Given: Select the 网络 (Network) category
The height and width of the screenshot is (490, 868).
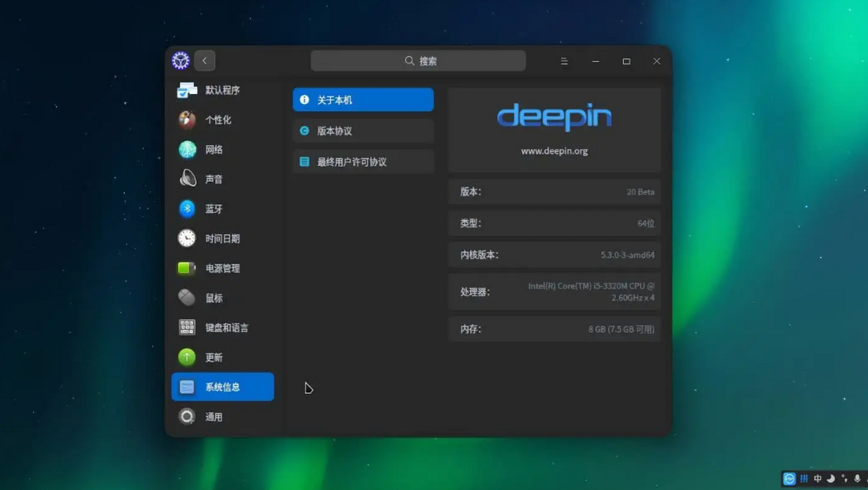Looking at the screenshot, I should click(x=223, y=150).
